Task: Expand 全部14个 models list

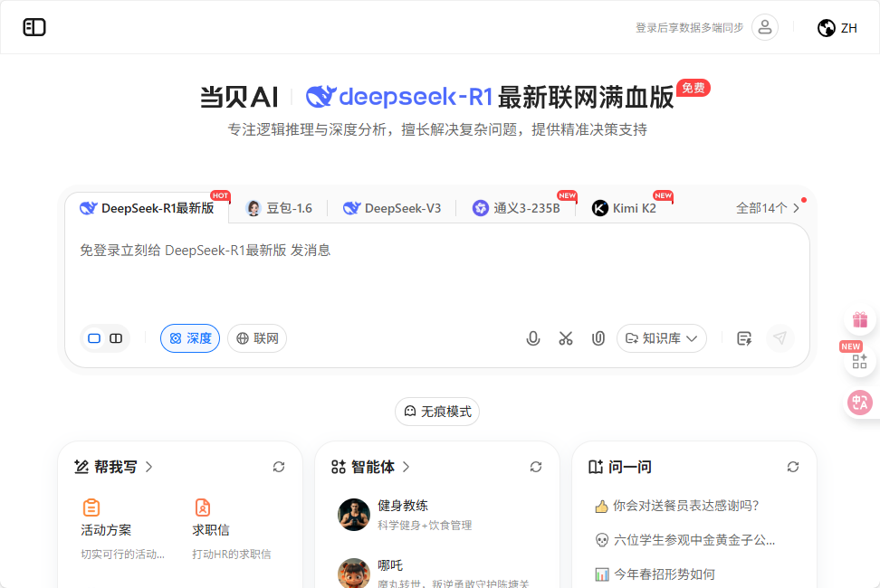Action: tap(768, 208)
